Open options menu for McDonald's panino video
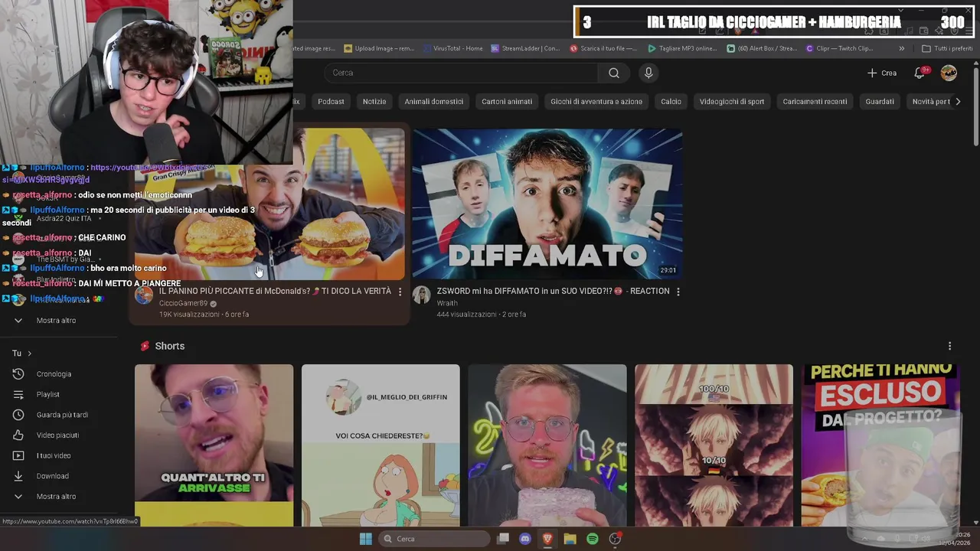This screenshot has height=551, width=980. pyautogui.click(x=400, y=292)
